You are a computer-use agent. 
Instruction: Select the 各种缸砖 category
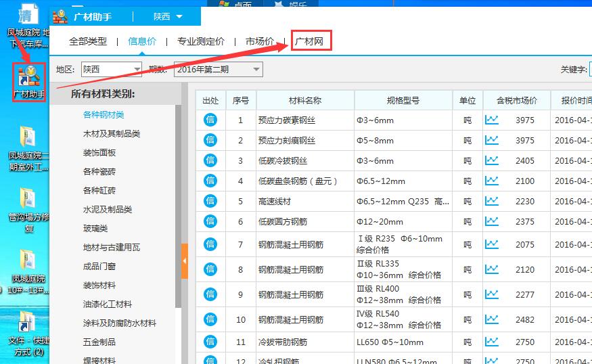pyautogui.click(x=99, y=190)
